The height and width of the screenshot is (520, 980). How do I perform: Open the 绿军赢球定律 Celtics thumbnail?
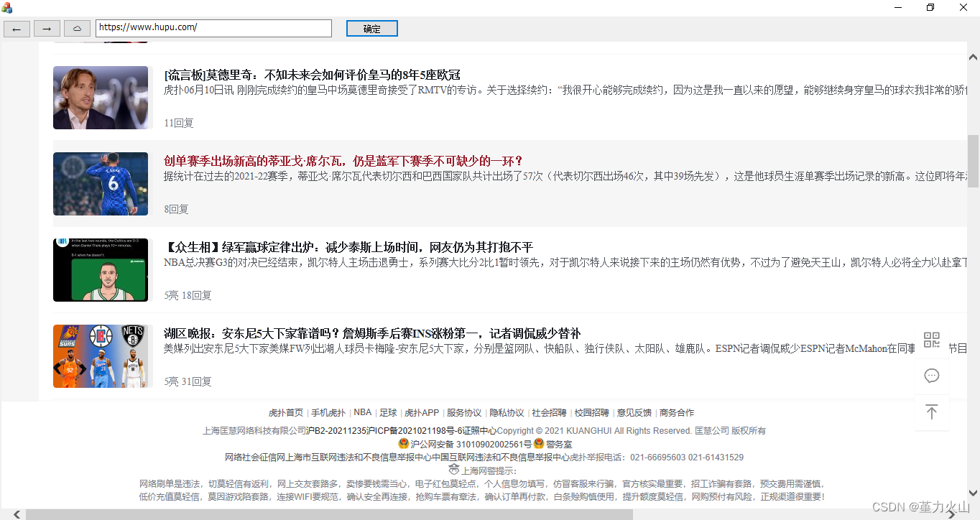(101, 270)
